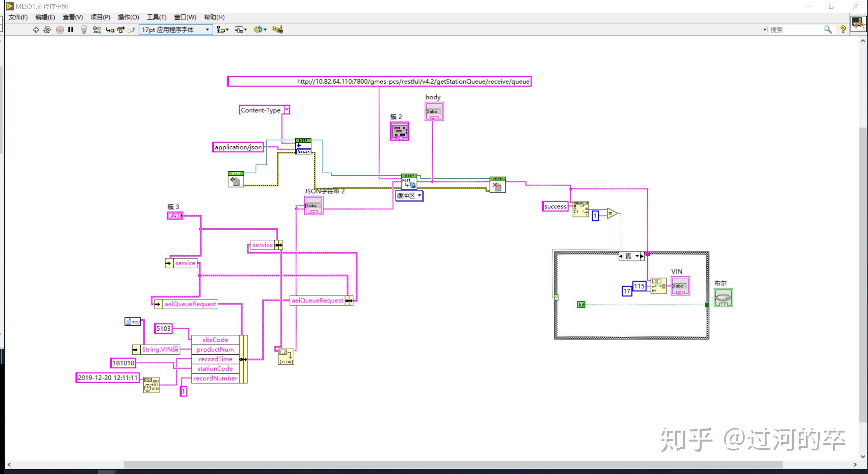Open the 文件(F) menu
This screenshot has width=868, height=474.
click(18, 17)
